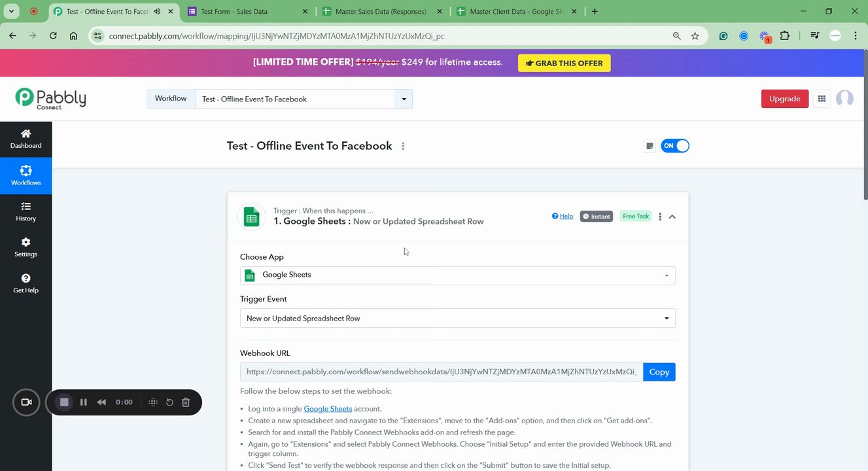Turn off the workflow ON toggle

point(675,146)
